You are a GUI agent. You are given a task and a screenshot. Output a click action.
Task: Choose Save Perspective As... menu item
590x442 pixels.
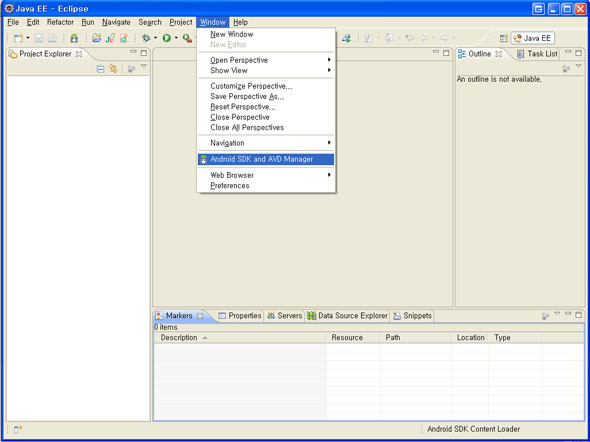(x=266, y=97)
